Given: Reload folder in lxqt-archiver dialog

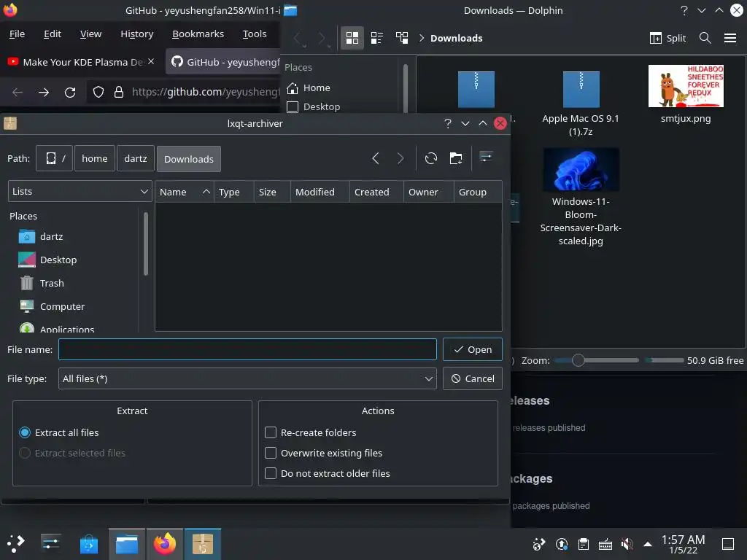Looking at the screenshot, I should click(x=431, y=158).
